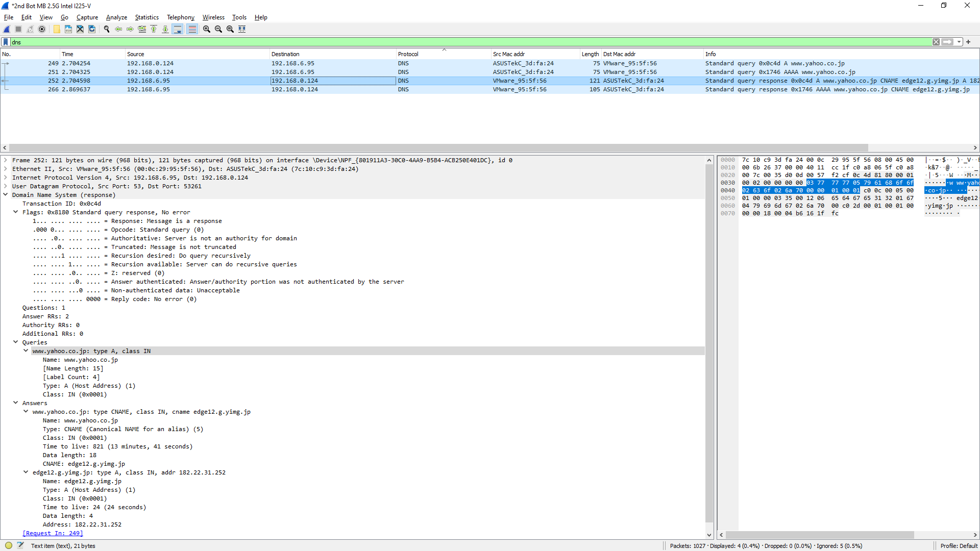Reload the current capture file
Viewport: 980px width, 551px height.
click(x=92, y=29)
